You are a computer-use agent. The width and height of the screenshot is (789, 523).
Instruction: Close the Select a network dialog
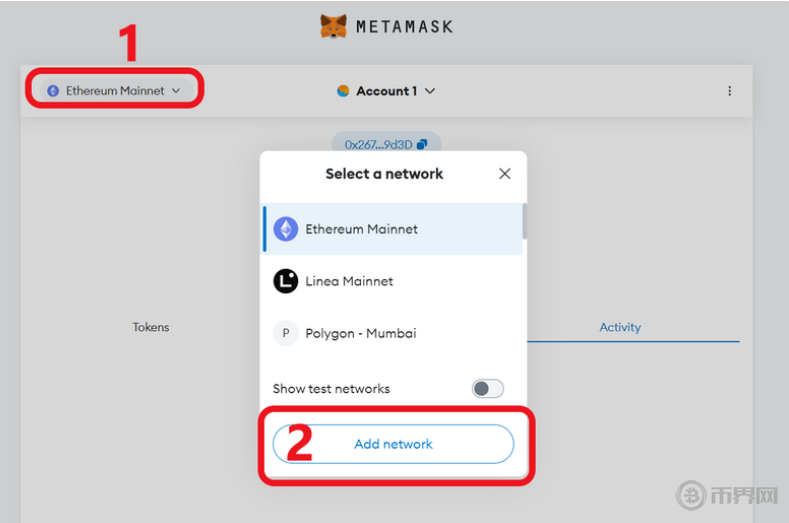[x=505, y=174]
